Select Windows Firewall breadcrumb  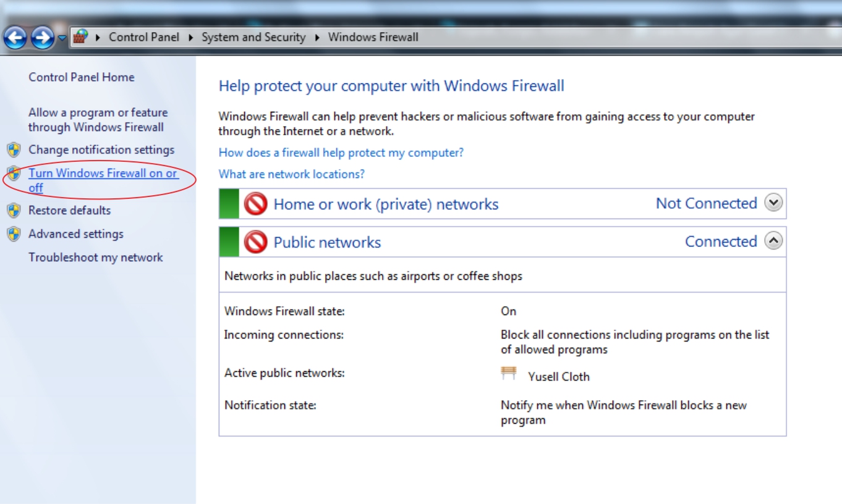(x=373, y=37)
